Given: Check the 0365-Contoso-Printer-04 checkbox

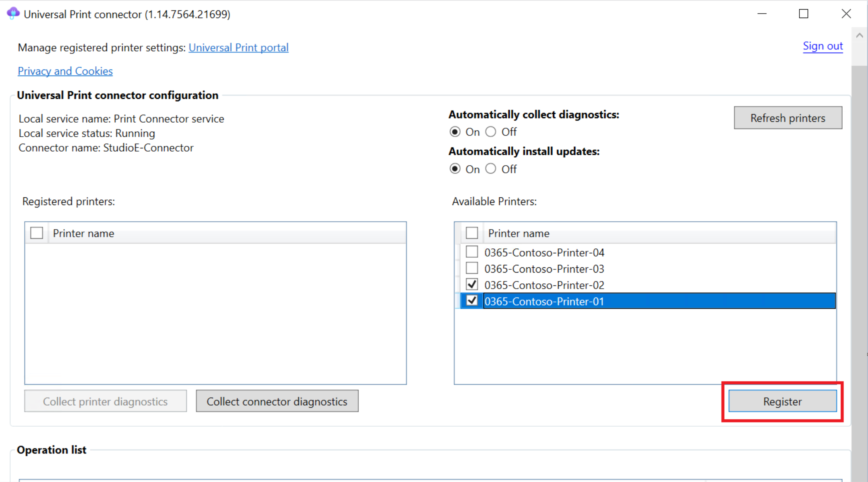Looking at the screenshot, I should click(471, 252).
